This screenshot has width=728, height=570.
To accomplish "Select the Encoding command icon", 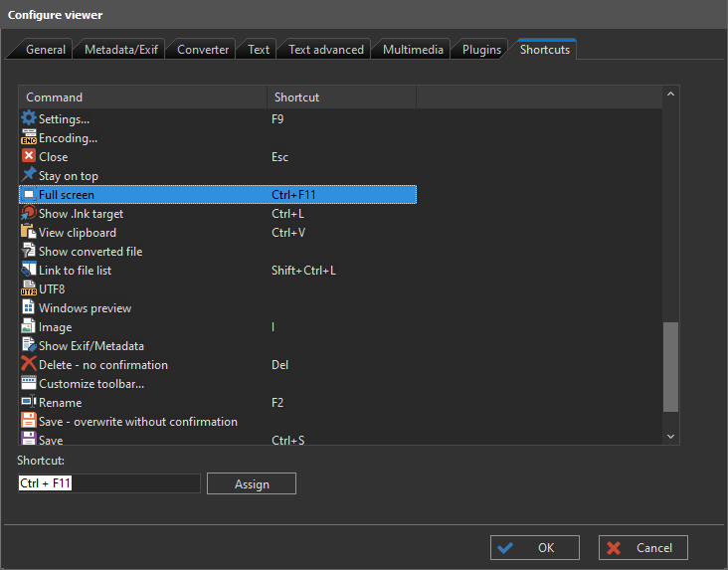I will pos(29,138).
